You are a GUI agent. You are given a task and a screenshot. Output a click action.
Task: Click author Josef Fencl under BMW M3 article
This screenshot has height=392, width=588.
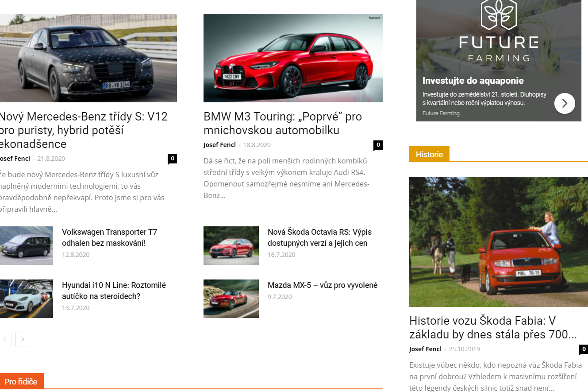click(219, 145)
